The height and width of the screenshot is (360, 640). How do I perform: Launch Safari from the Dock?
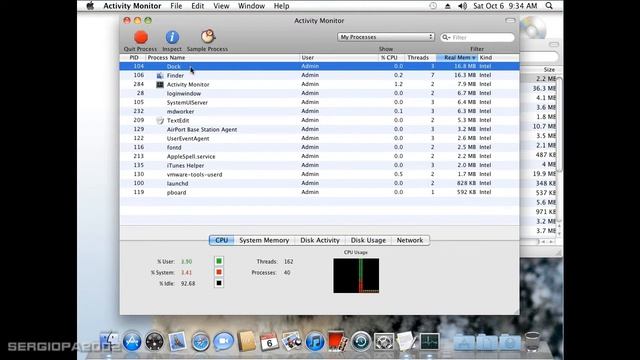(200, 342)
